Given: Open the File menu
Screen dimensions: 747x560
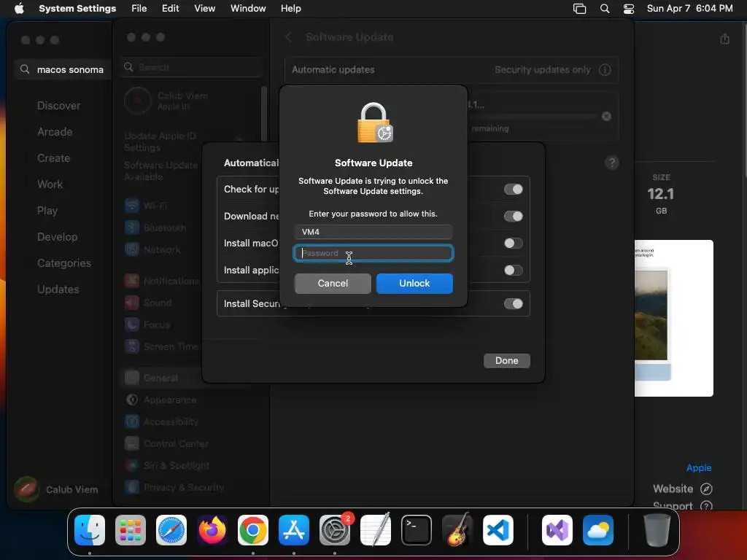Looking at the screenshot, I should 139,9.
